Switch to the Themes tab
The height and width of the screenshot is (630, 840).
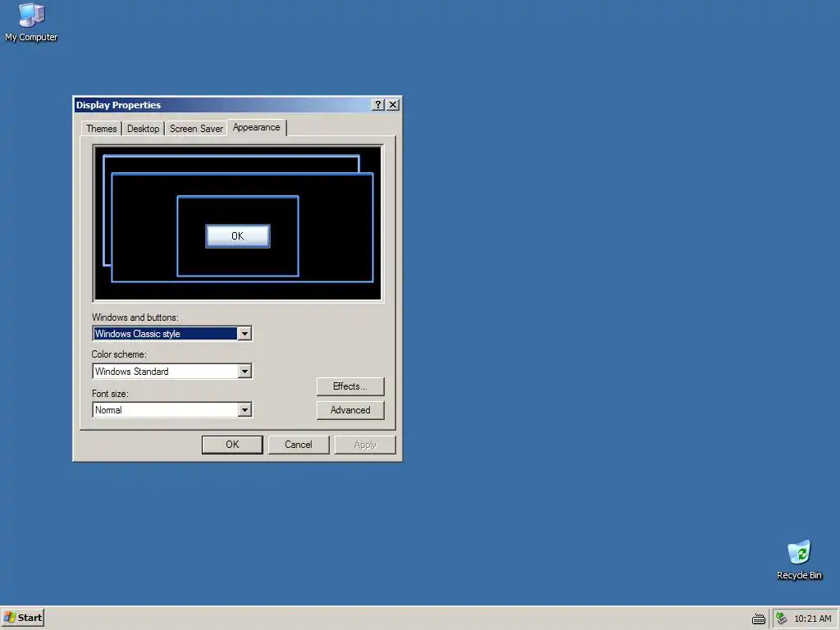101,129
